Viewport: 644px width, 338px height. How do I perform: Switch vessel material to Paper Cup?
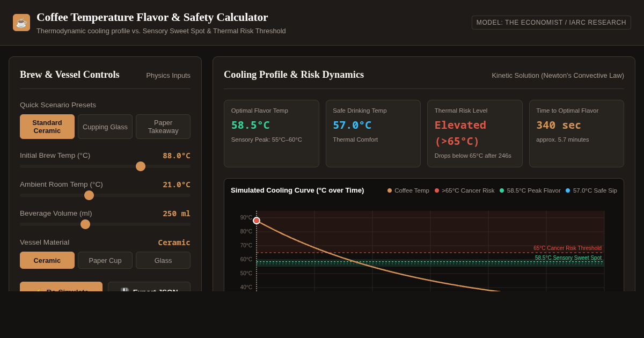[105, 260]
